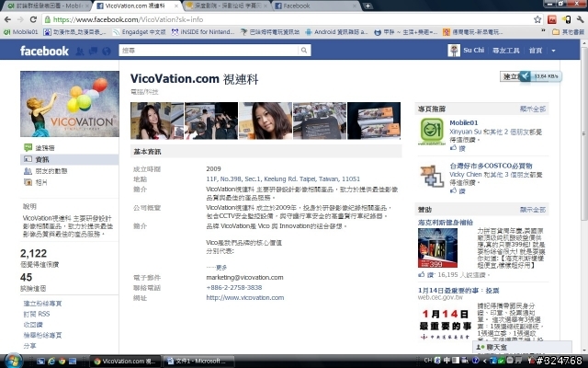Open the second photo strip thumbnail of crowd
588x368 pixels.
pos(211,121)
